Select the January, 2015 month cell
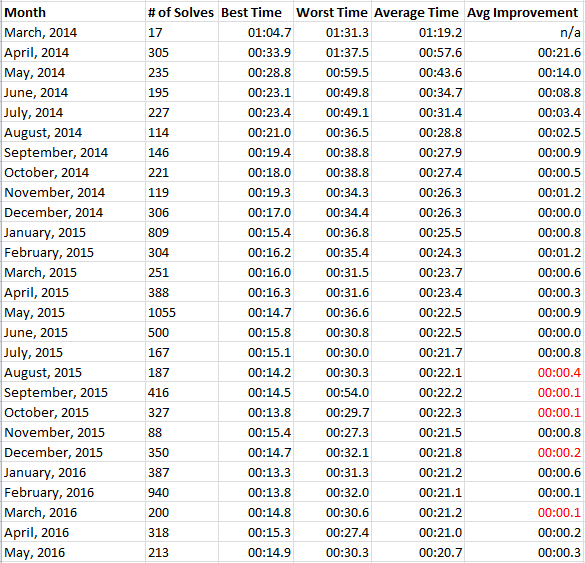585x563 pixels. pos(73,232)
